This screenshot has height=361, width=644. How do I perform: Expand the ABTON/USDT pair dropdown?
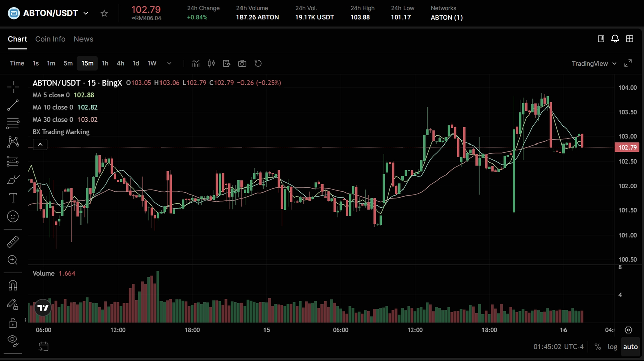tap(86, 13)
